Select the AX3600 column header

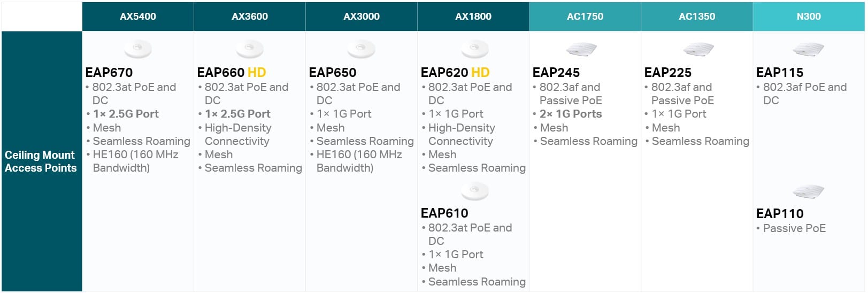[x=250, y=17]
